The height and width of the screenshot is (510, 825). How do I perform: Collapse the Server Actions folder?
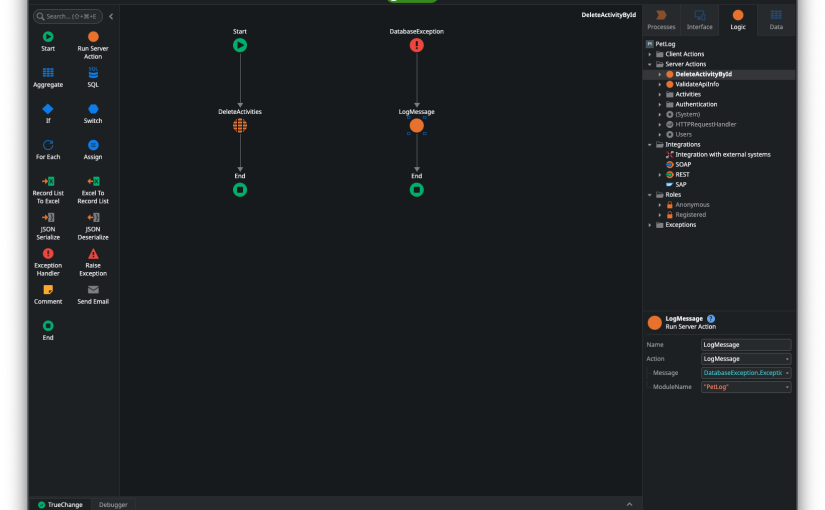[x=650, y=64]
